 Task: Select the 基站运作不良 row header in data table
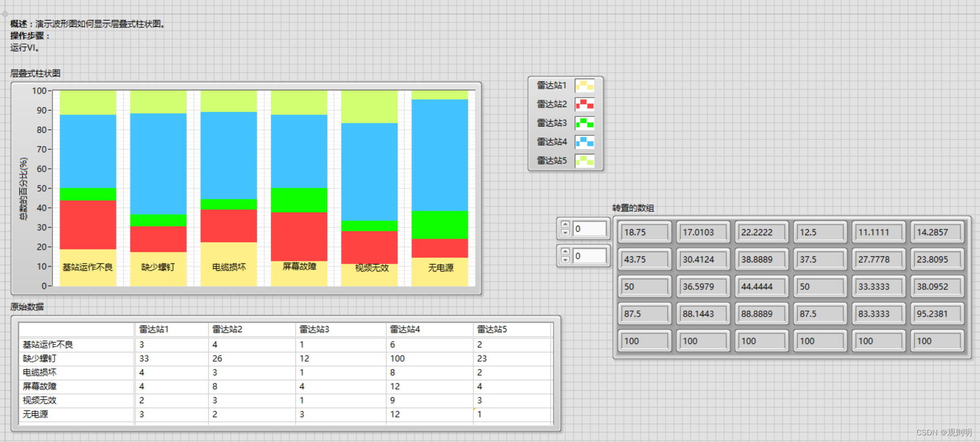pos(76,344)
